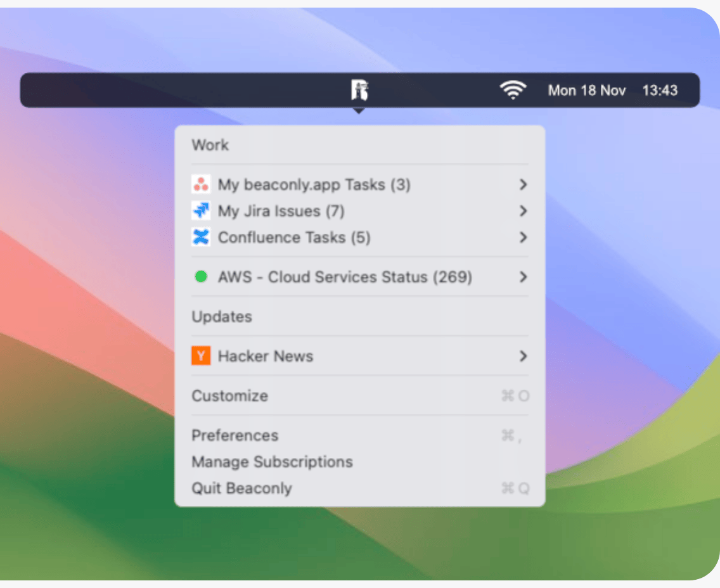720x588 pixels.
Task: Click the Beaconly lighthouse menu bar icon
Action: 360,91
